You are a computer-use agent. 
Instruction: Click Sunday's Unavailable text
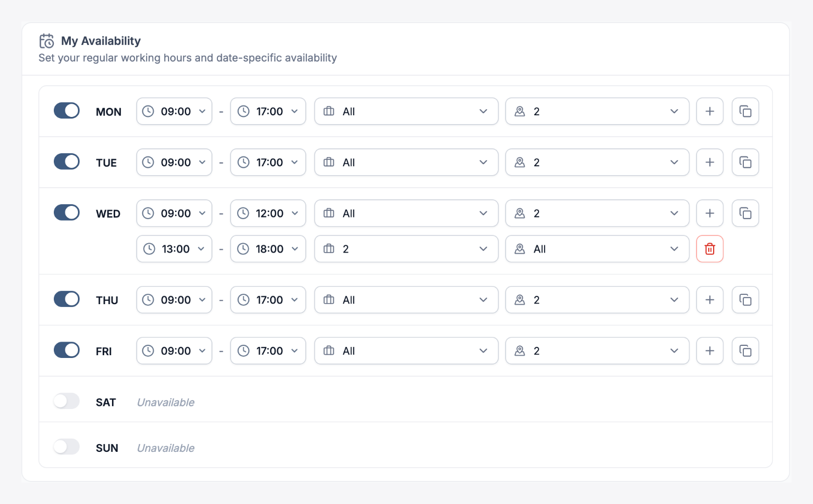pyautogui.click(x=166, y=448)
